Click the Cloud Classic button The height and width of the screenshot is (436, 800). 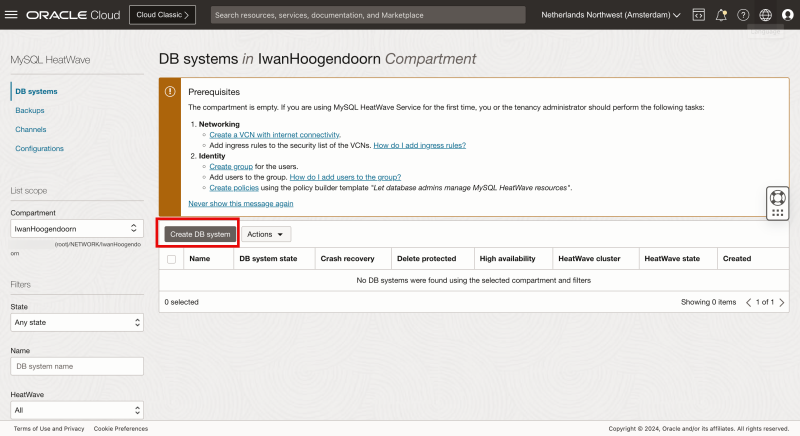click(x=162, y=15)
